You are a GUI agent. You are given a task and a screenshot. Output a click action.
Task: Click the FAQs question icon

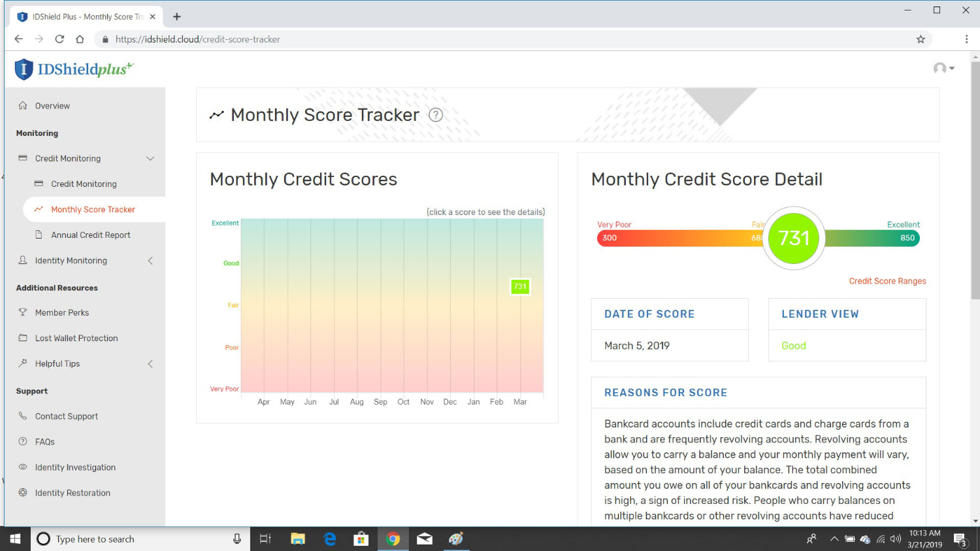click(23, 441)
